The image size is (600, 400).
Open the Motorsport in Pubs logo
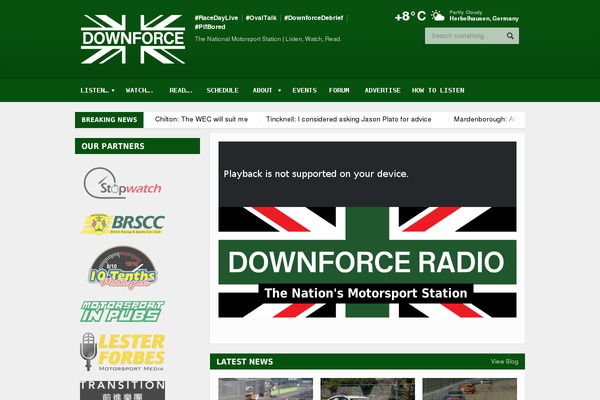pyautogui.click(x=122, y=311)
